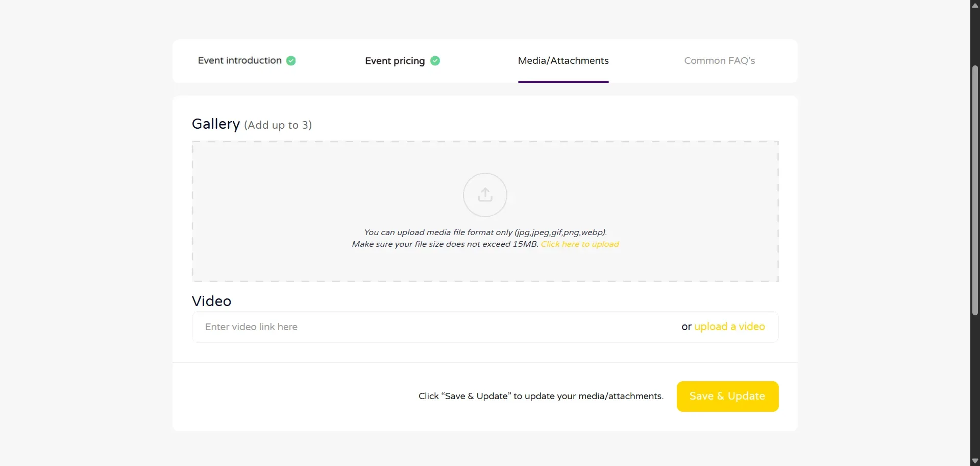Click the allowed media file formats text
This screenshot has height=466, width=980.
[x=485, y=232]
